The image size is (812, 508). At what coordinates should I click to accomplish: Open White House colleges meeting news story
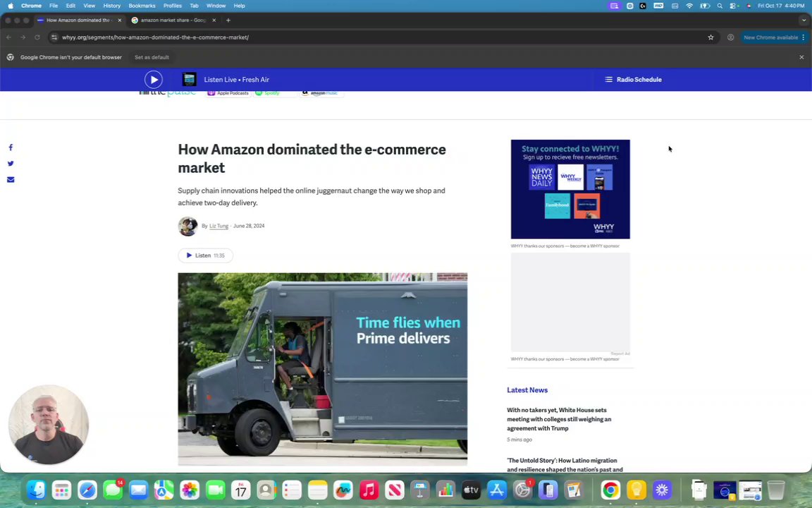coord(559,419)
